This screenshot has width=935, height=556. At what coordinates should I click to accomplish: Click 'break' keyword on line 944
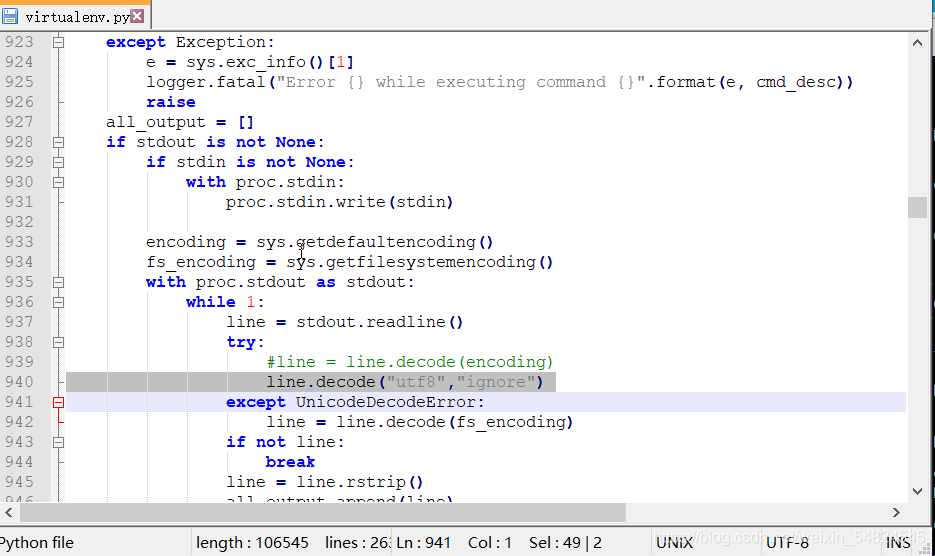[290, 462]
